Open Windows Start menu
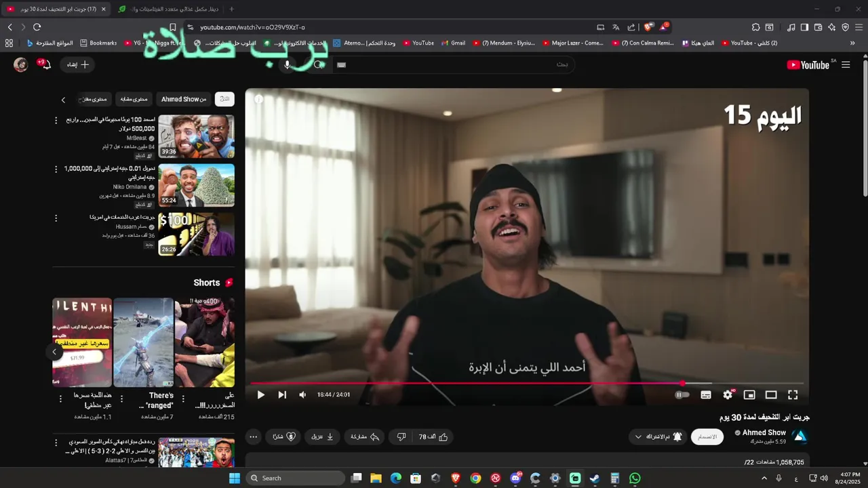 point(235,478)
